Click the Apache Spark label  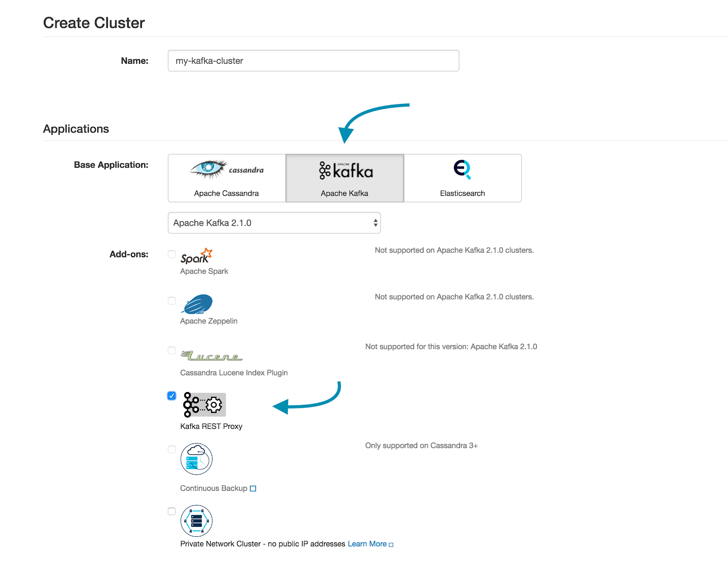coord(204,271)
